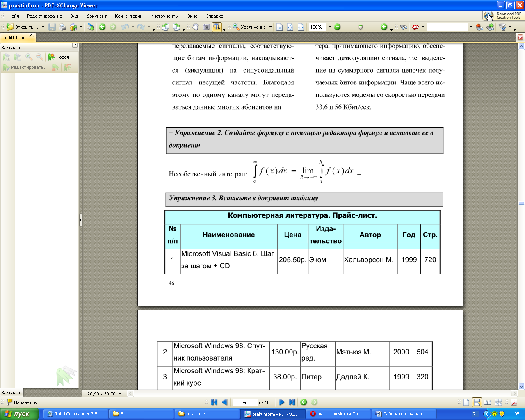The height and width of the screenshot is (420, 525).
Task: Open the Файл menu
Action: coord(14,16)
